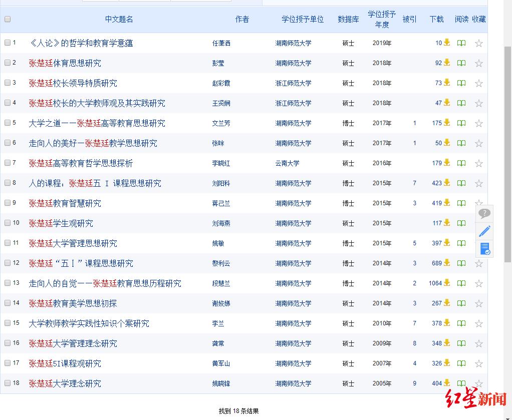
Task: Check row 8 人的课程 checkbox
Action: pos(8,182)
